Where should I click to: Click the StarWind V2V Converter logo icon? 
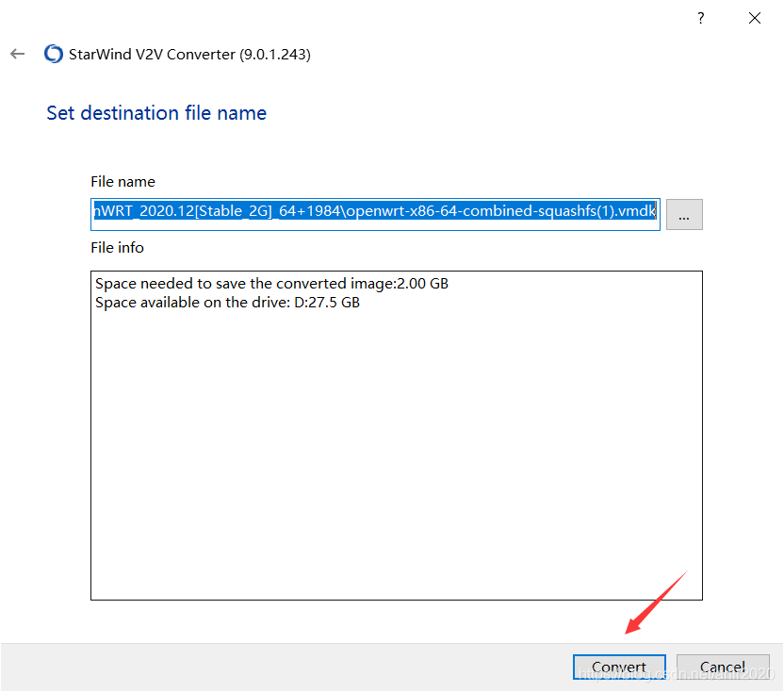54,54
